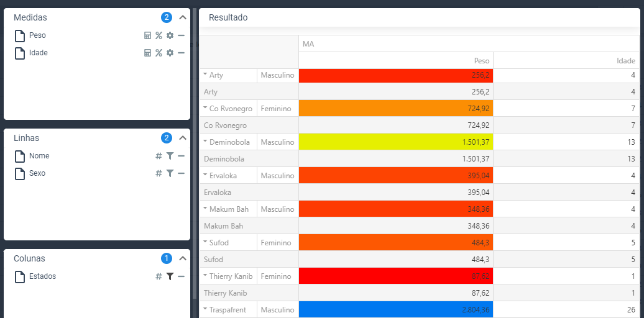Filter the Estados column field
This screenshot has width=644, height=318.
[170, 276]
